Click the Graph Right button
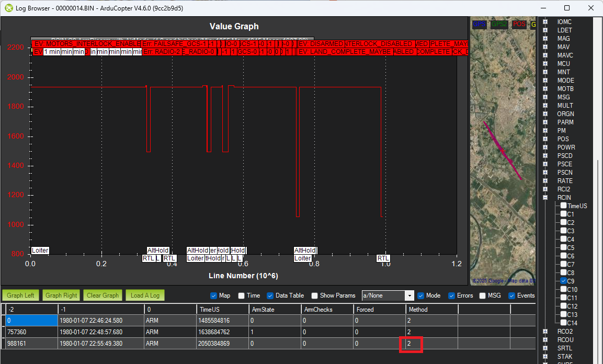Viewport: 603px width, 364px height. tap(61, 295)
